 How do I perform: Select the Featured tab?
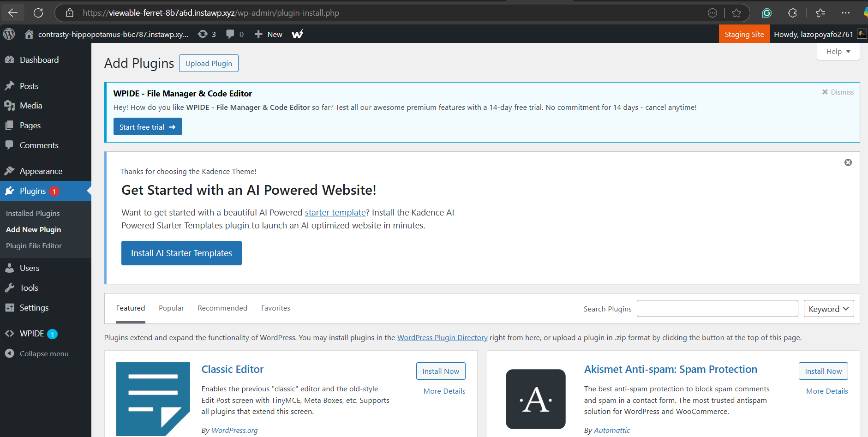click(131, 308)
